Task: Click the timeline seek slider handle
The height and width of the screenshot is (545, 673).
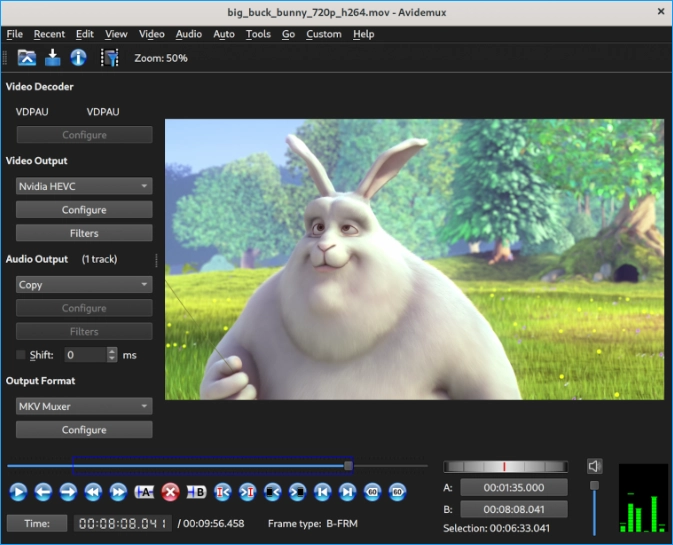Action: 349,466
